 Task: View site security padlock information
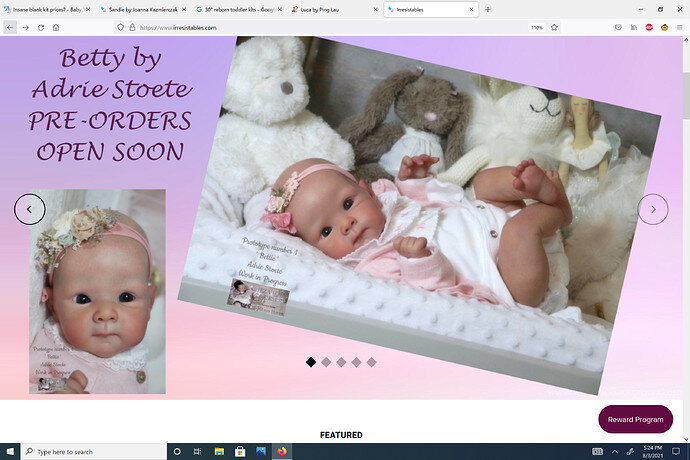point(132,27)
